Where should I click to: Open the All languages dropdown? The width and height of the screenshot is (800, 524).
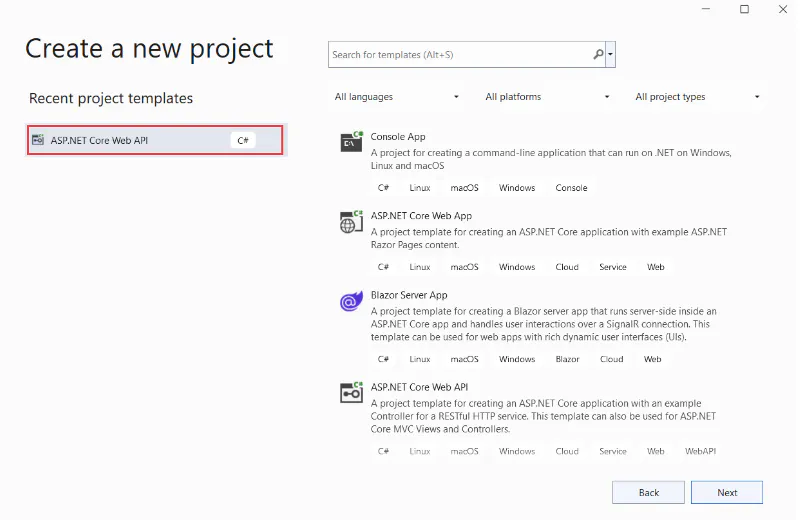click(x=396, y=97)
